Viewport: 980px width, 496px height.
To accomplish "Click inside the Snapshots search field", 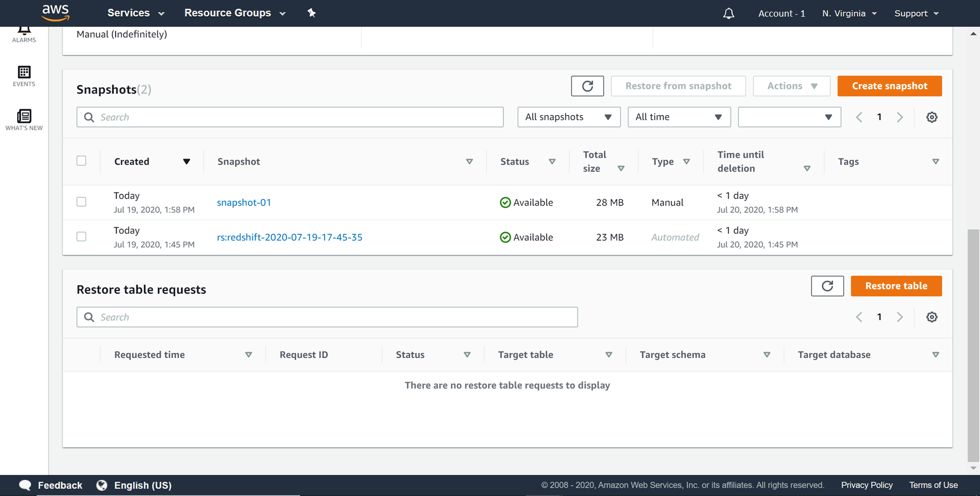I will [290, 117].
